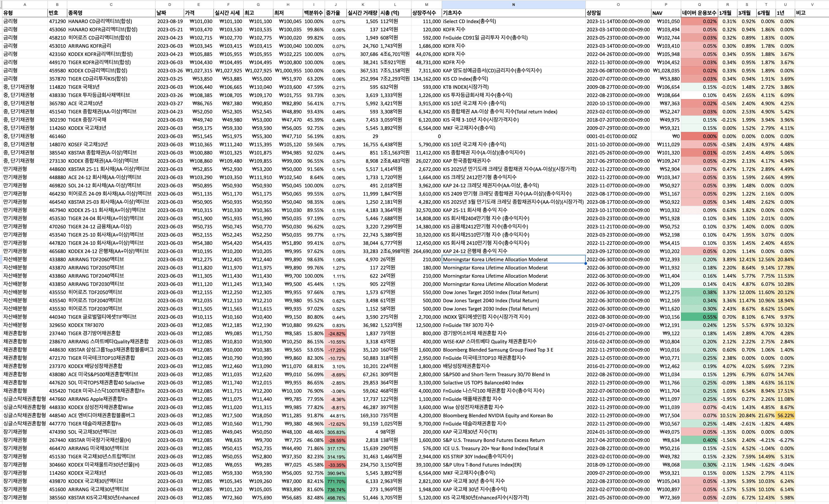Select cell KODEX TRF3070
This screenshot has width=829, height=504.
111,325
